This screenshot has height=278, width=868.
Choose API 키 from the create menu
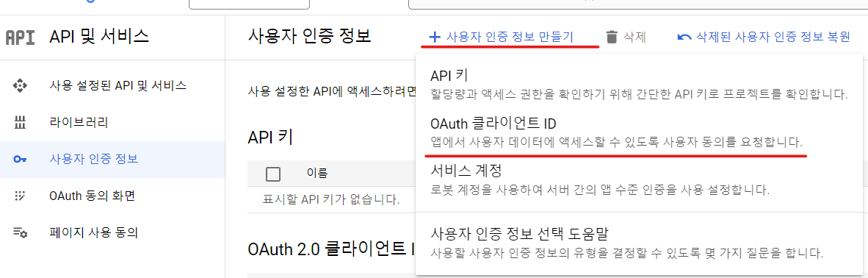tap(639, 84)
